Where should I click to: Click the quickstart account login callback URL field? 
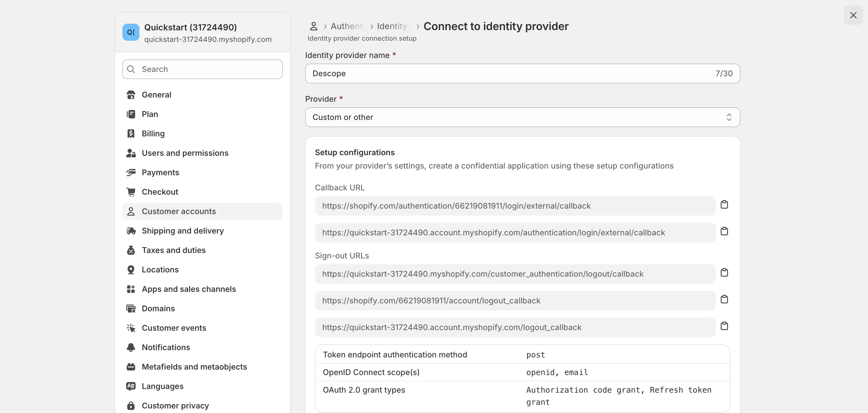(x=515, y=232)
